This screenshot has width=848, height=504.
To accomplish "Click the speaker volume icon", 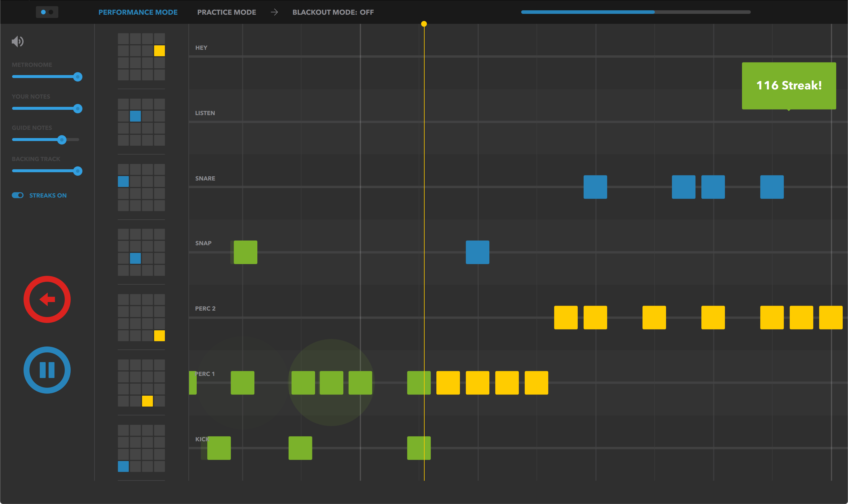I will pos(18,42).
